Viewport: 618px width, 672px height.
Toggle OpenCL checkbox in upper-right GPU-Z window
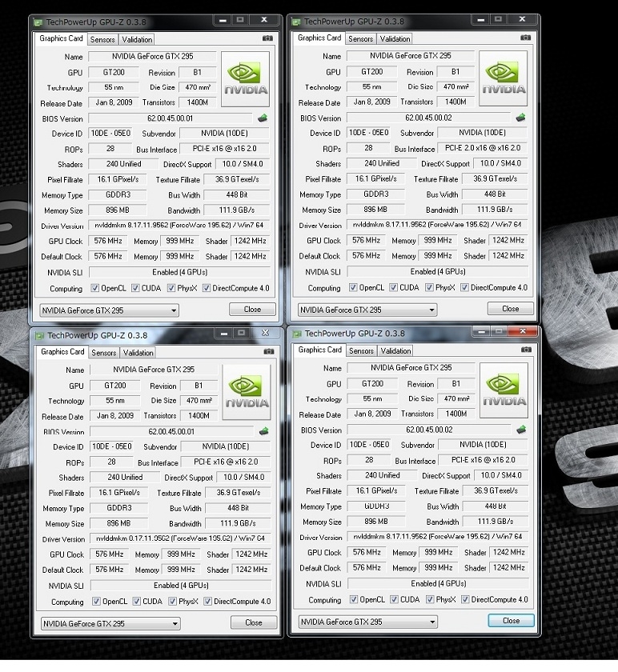click(353, 287)
